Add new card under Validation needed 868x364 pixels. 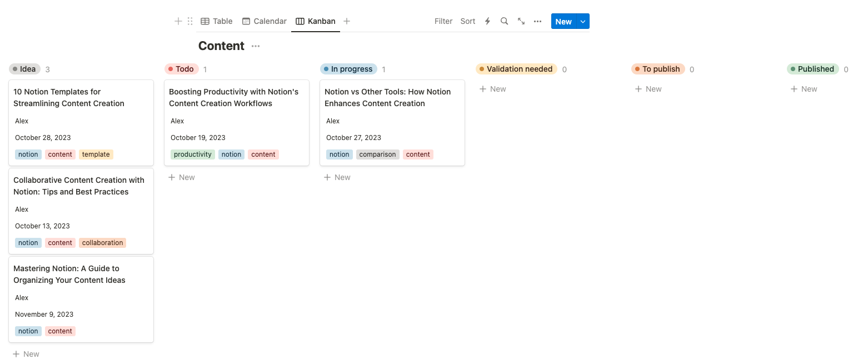pyautogui.click(x=493, y=89)
